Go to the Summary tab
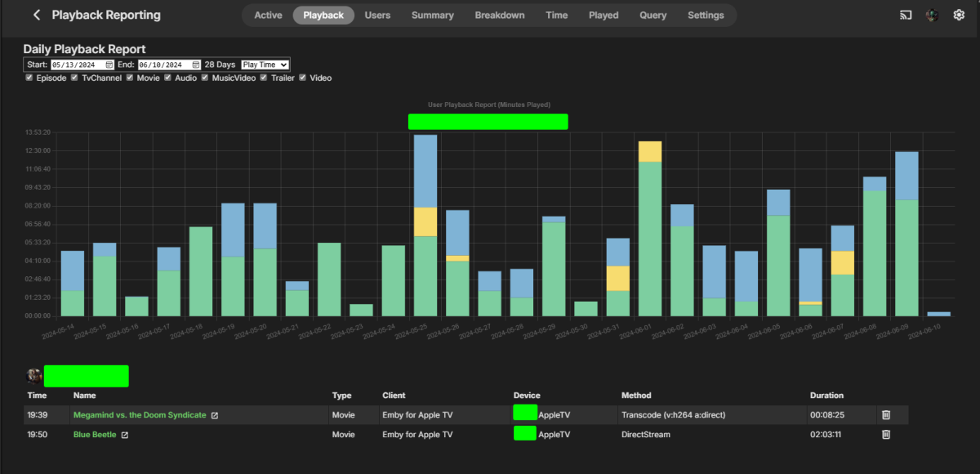The image size is (980, 474). [432, 16]
